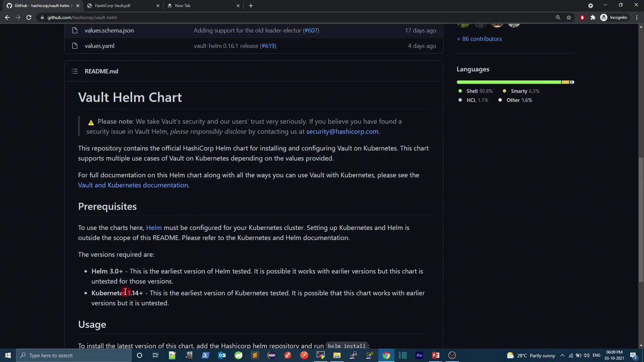Screen dimensions: 644x362
Task: Open the Extensions puzzle menu
Action: (x=593, y=18)
